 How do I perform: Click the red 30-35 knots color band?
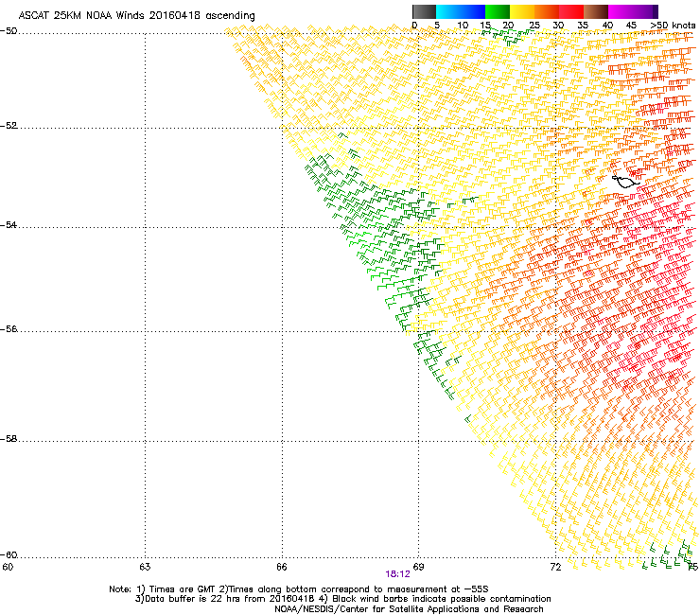571,11
